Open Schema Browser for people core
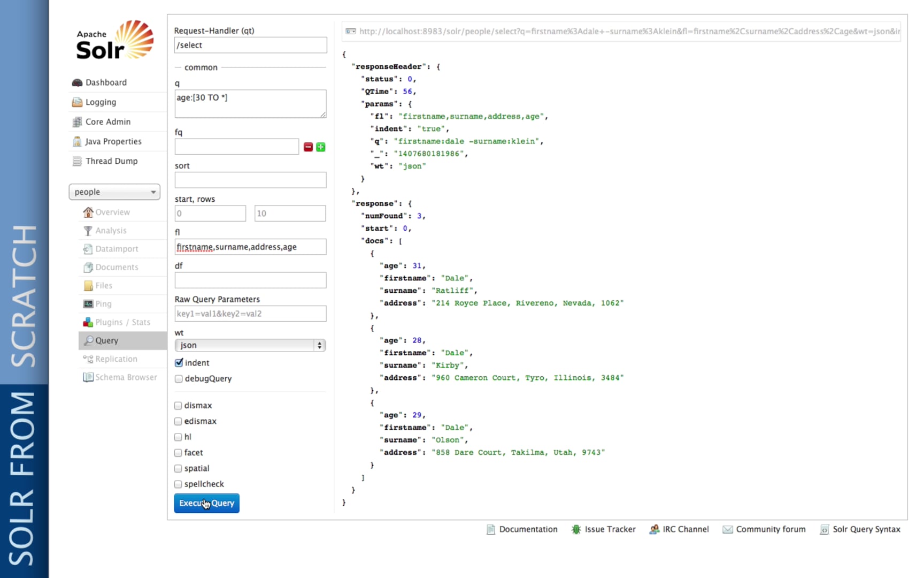924x578 pixels. pos(126,377)
